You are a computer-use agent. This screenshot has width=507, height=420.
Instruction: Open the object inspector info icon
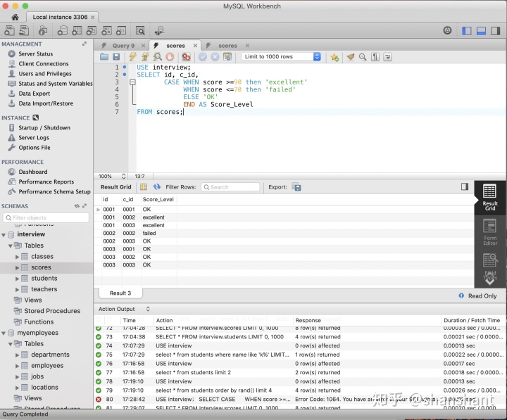click(43, 31)
